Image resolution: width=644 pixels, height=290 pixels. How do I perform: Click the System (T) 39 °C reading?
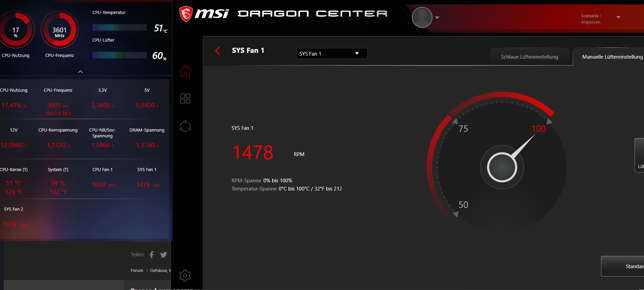(x=58, y=183)
